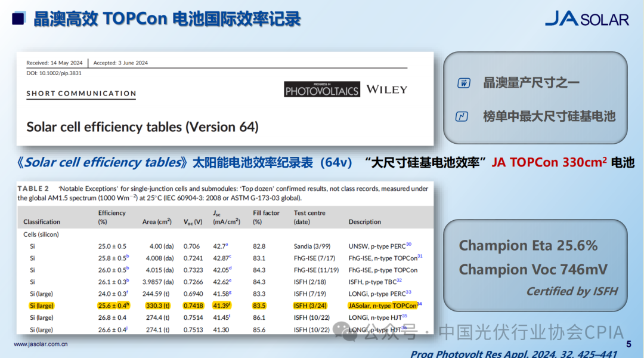
Task: Click the highlighted 25.6 ± 0.4 efficiency value
Action: click(x=113, y=305)
